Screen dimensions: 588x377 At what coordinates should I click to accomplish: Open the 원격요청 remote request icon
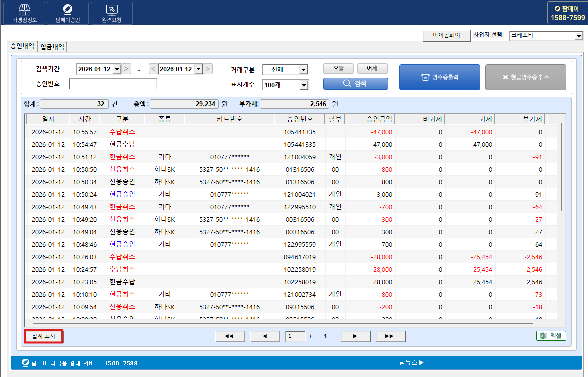coord(111,13)
